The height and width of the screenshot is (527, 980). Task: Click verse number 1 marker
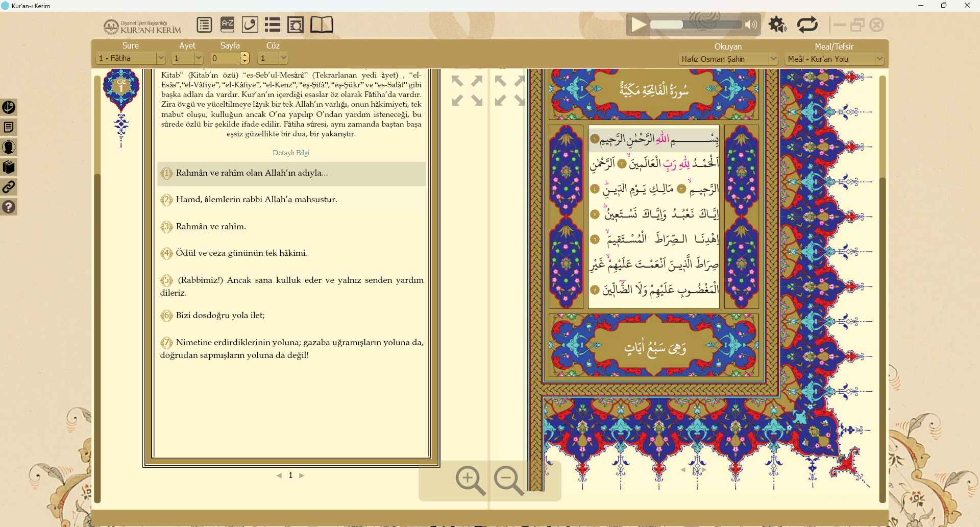pos(166,173)
